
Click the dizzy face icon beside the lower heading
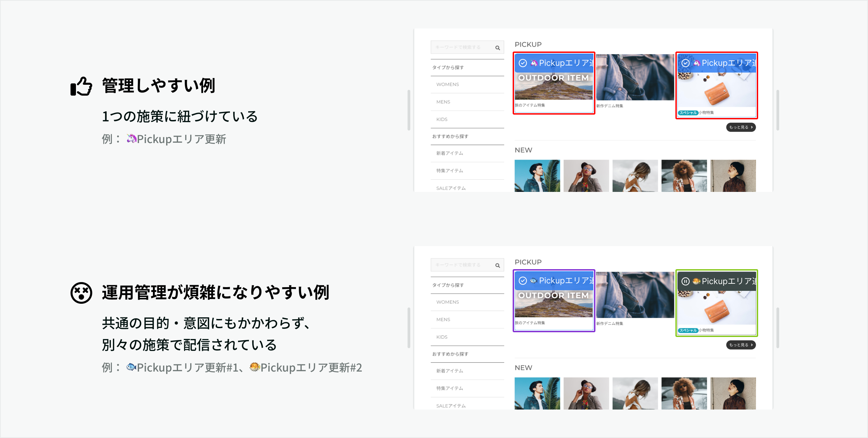81,293
